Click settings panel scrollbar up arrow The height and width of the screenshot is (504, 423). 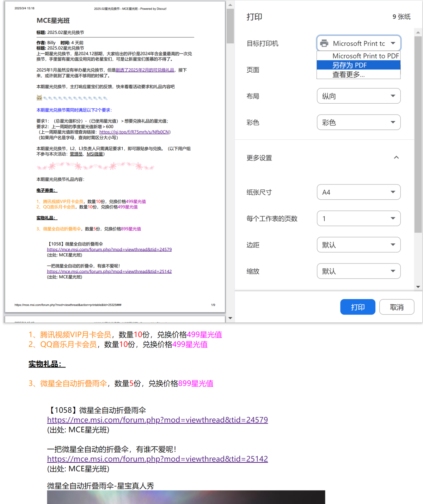coord(418,32)
